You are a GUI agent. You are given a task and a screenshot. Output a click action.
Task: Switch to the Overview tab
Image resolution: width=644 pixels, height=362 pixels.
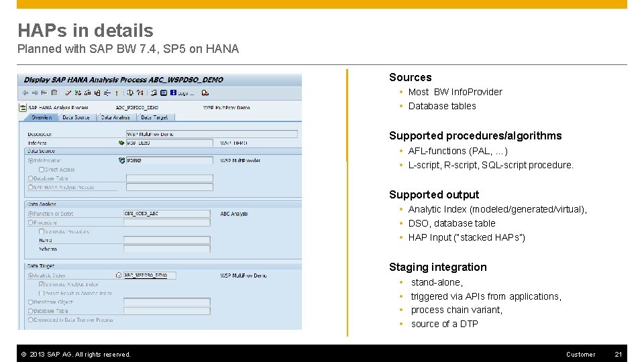coord(42,117)
